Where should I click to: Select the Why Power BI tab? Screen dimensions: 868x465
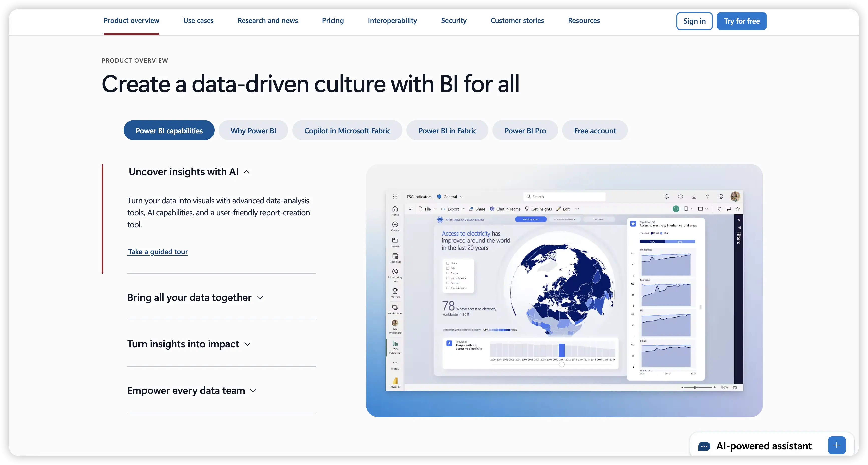(253, 131)
